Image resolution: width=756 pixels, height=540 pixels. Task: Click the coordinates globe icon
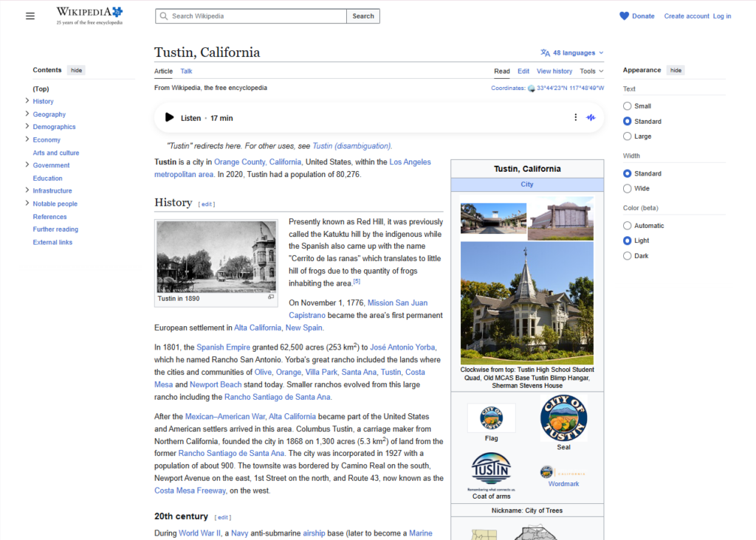point(532,88)
